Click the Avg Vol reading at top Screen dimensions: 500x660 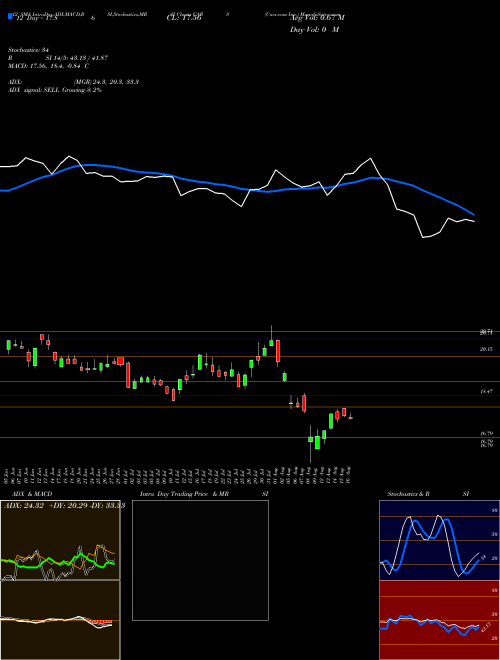(317, 18)
